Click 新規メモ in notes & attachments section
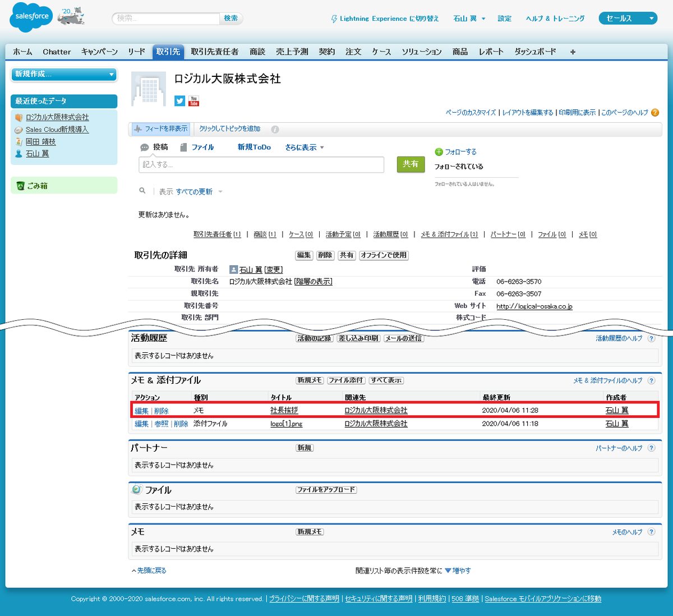The image size is (673, 616). pos(310,380)
